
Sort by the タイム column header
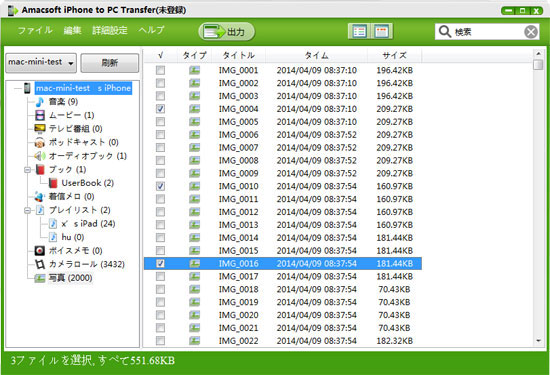tap(316, 55)
